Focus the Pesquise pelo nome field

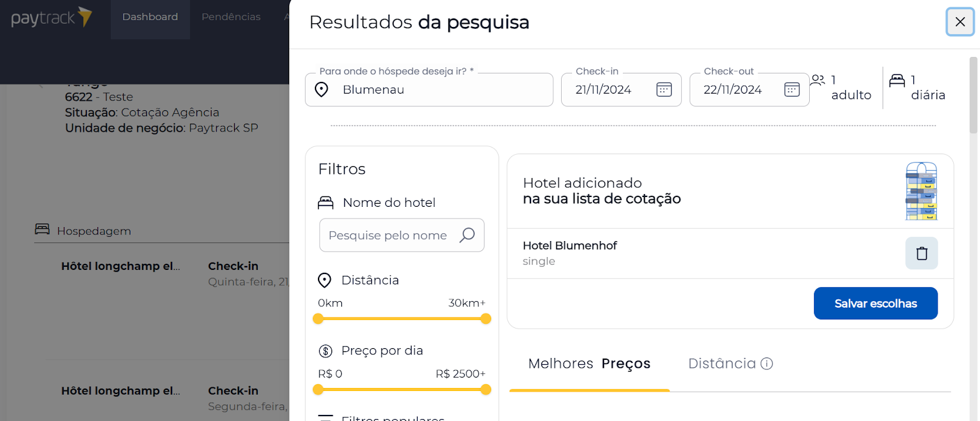(402, 235)
